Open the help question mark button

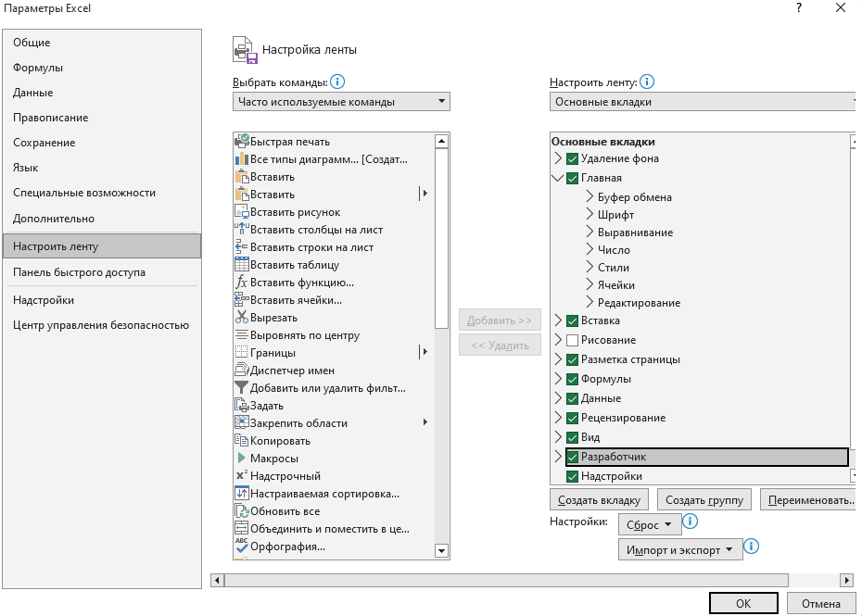tap(799, 7)
